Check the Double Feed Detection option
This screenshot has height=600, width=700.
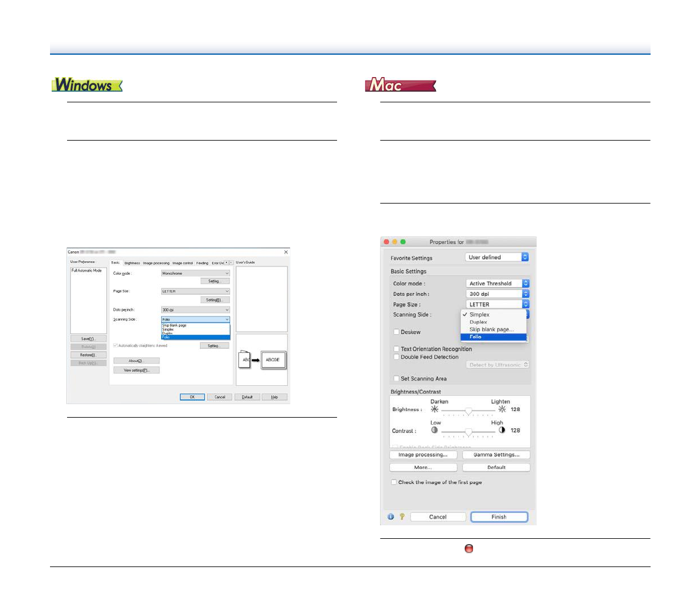396,357
